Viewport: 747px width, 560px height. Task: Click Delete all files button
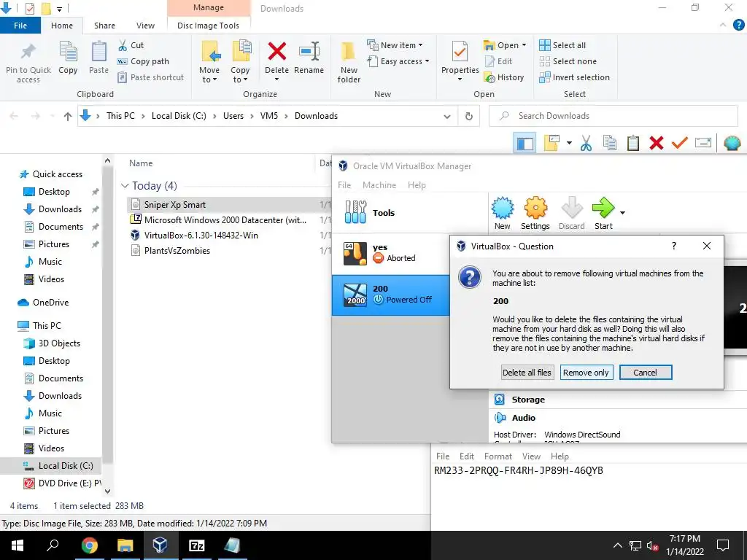(x=527, y=373)
